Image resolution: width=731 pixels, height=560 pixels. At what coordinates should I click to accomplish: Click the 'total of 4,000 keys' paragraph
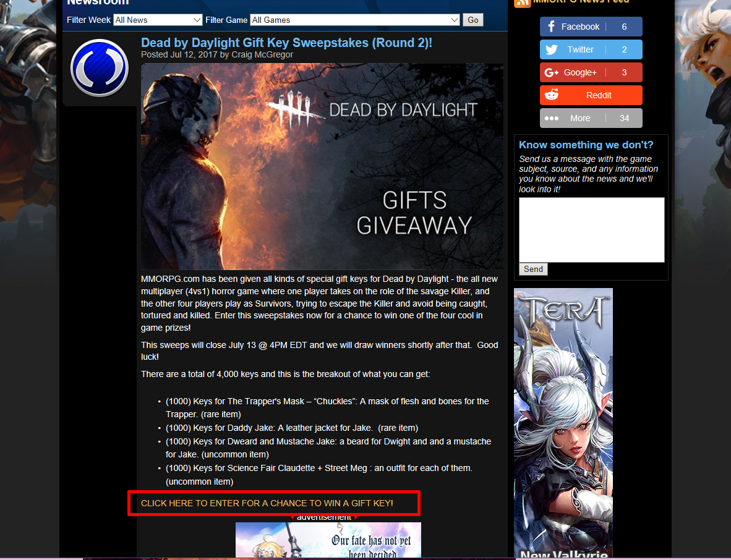click(x=285, y=374)
